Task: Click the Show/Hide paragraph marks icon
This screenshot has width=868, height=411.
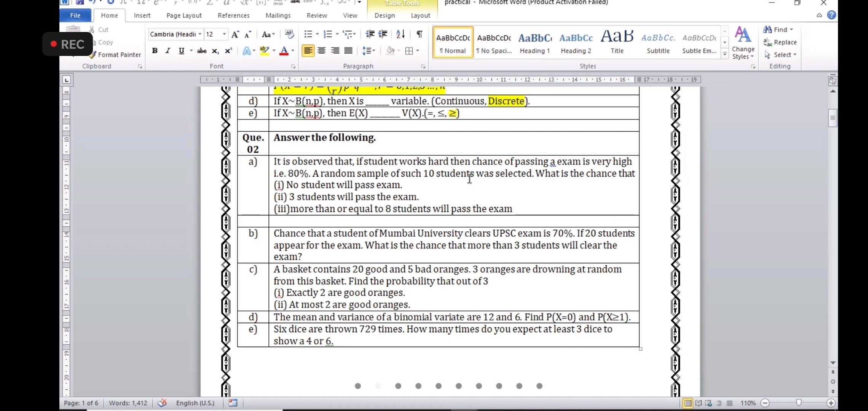Action: click(x=419, y=34)
